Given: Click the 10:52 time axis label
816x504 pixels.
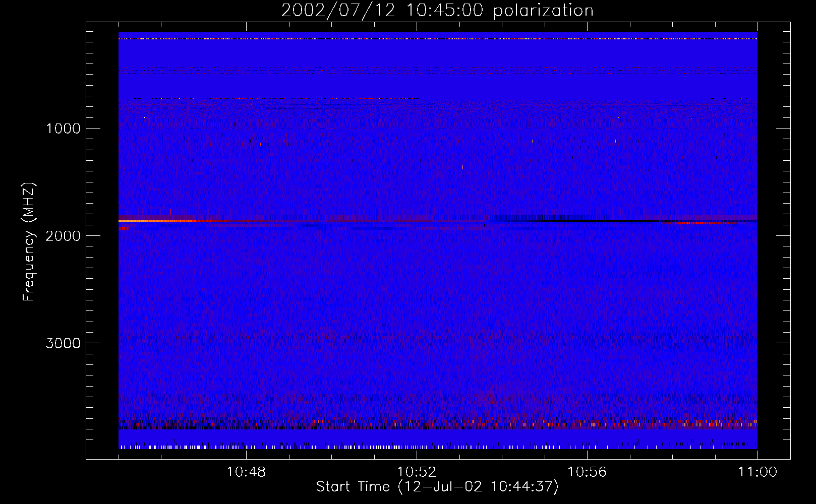Looking at the screenshot, I should [417, 472].
